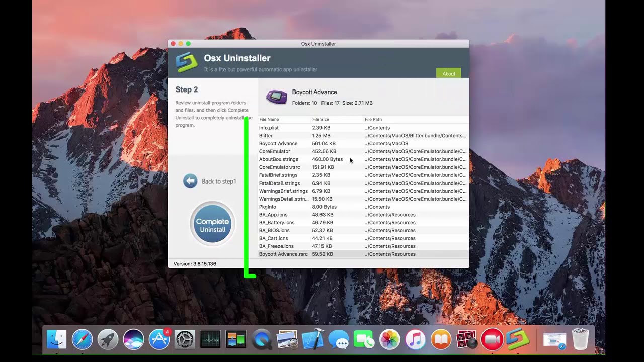Select the FatalBrief.strings row
644x362 pixels.
click(x=363, y=175)
